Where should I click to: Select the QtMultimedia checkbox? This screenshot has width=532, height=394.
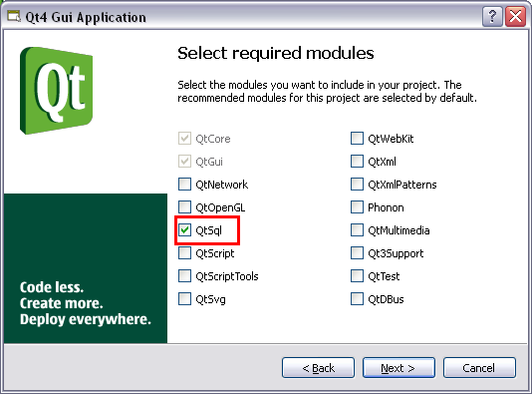(x=357, y=230)
